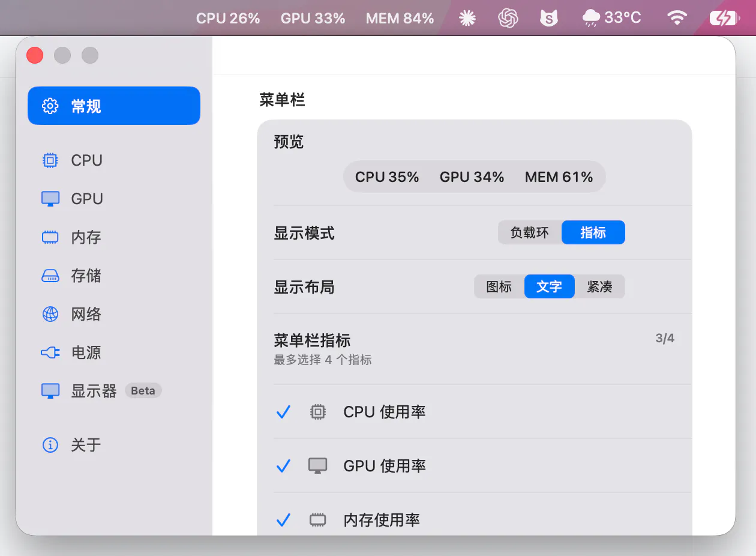
Task: Uncheck the 内存使用率 checkmark
Action: (283, 520)
